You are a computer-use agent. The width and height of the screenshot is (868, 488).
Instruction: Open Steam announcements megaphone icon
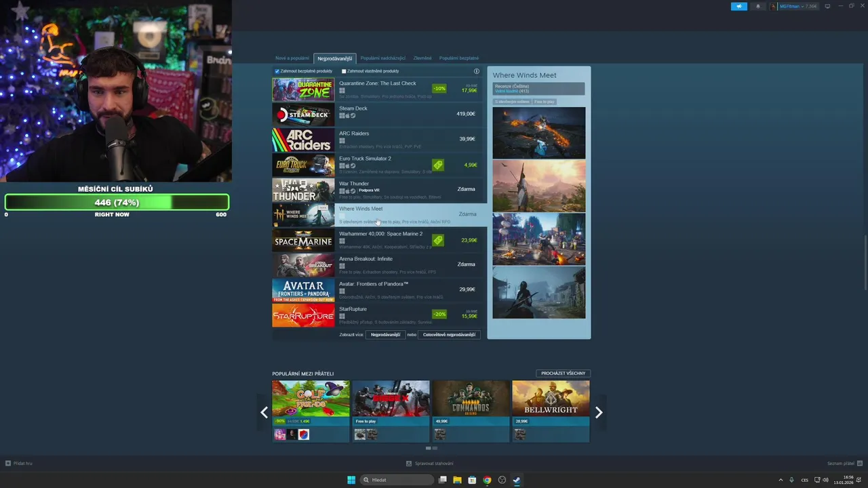[738, 6]
